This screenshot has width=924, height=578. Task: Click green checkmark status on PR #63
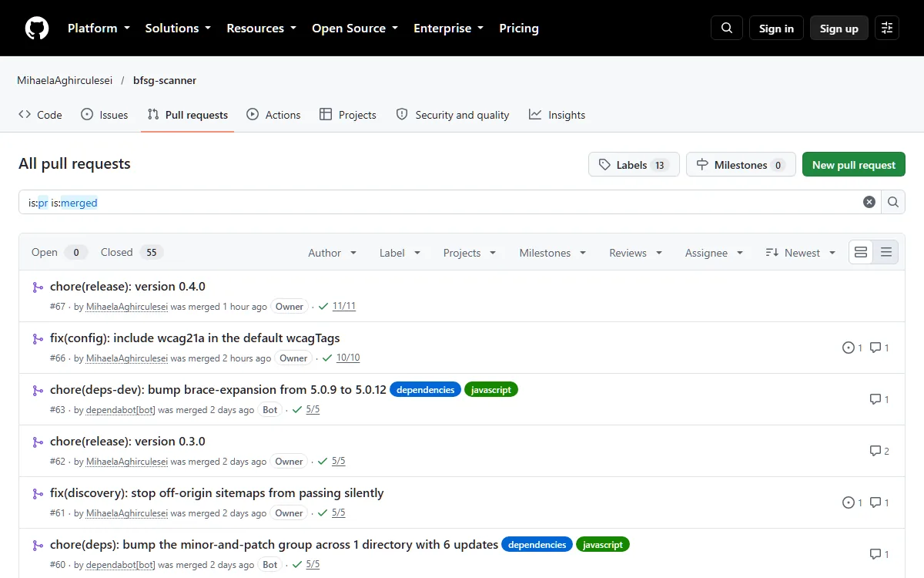(296, 409)
